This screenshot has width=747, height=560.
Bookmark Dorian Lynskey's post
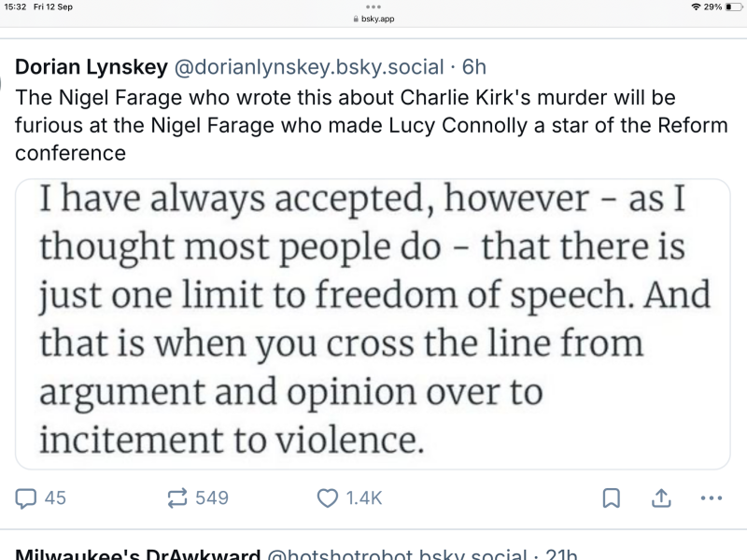pyautogui.click(x=611, y=497)
